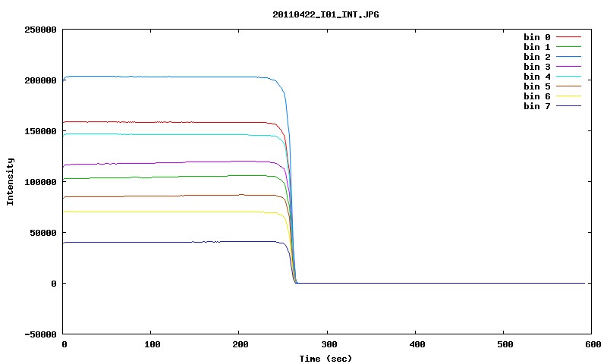Click the red bin 0 legend line sample

coord(568,36)
